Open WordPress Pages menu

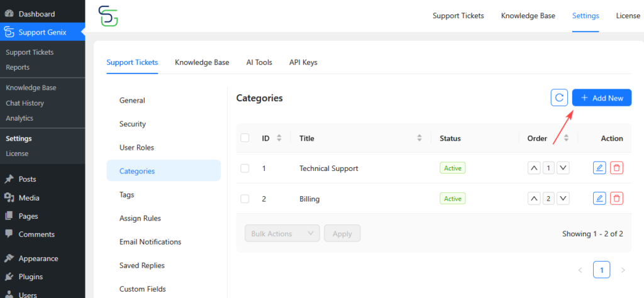pos(42,216)
